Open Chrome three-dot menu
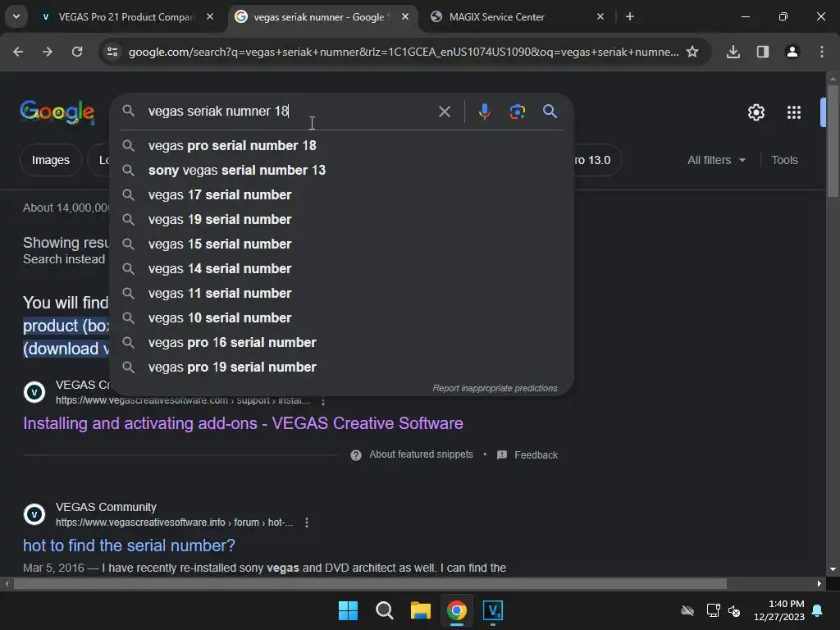This screenshot has width=840, height=630. tap(822, 52)
